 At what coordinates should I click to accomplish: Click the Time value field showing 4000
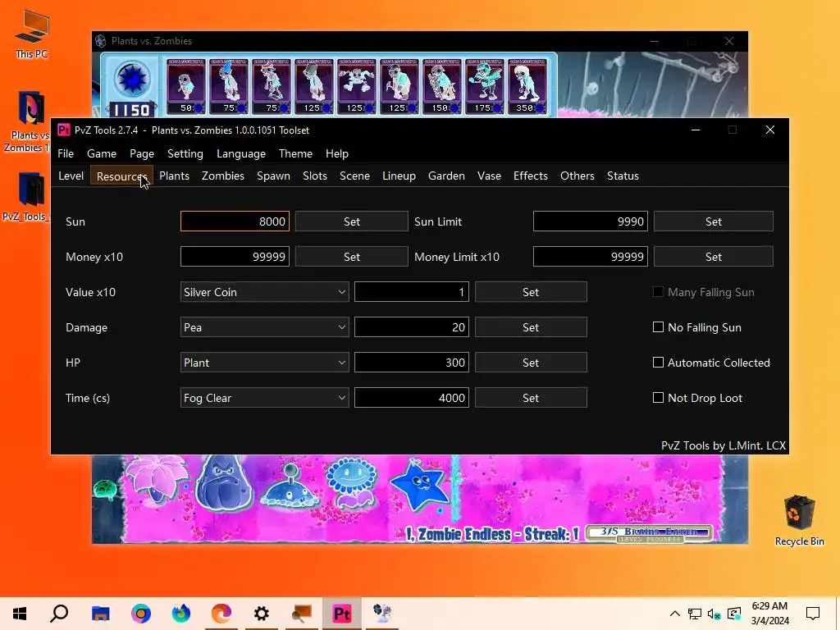tap(412, 398)
